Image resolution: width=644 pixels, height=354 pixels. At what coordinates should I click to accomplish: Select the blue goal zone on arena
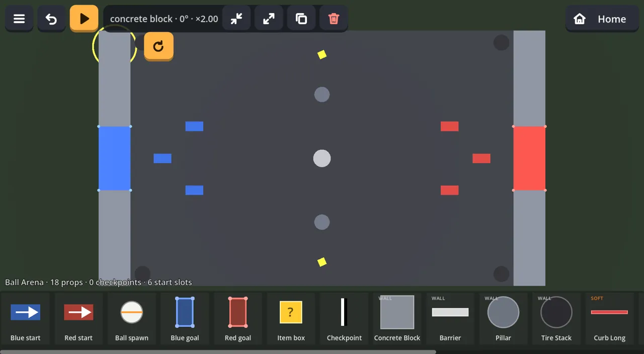click(115, 158)
